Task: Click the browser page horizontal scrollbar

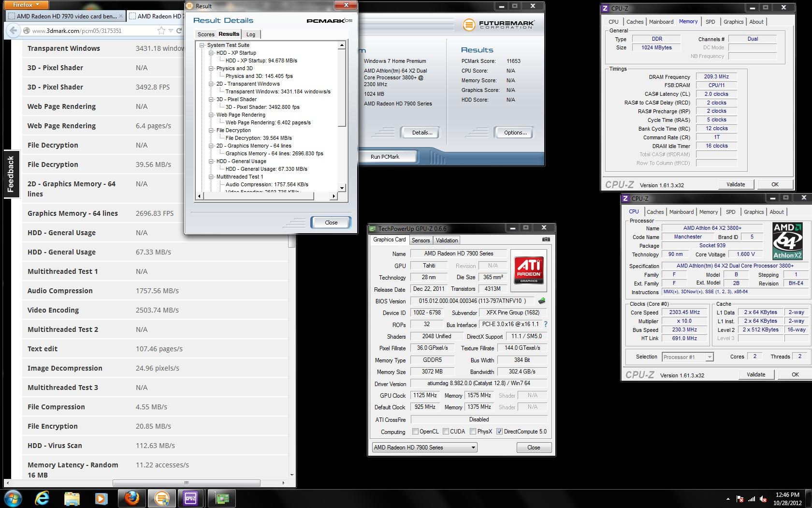Action: point(186,483)
